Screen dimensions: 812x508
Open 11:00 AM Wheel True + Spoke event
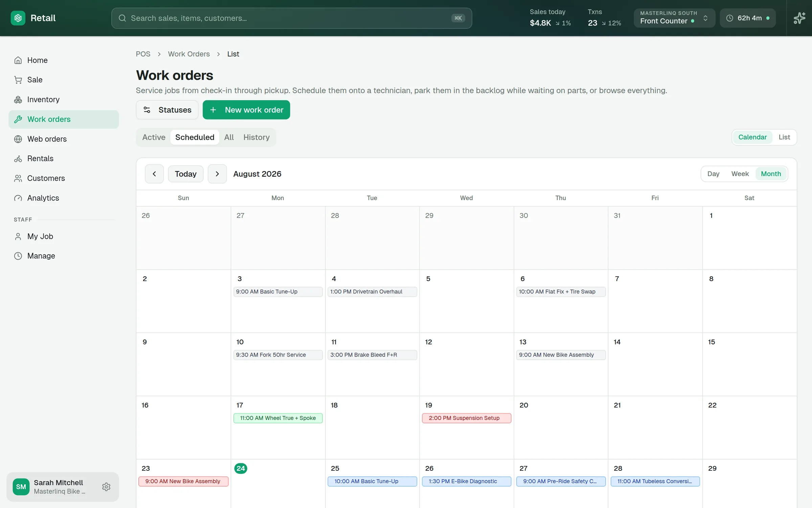click(x=278, y=418)
